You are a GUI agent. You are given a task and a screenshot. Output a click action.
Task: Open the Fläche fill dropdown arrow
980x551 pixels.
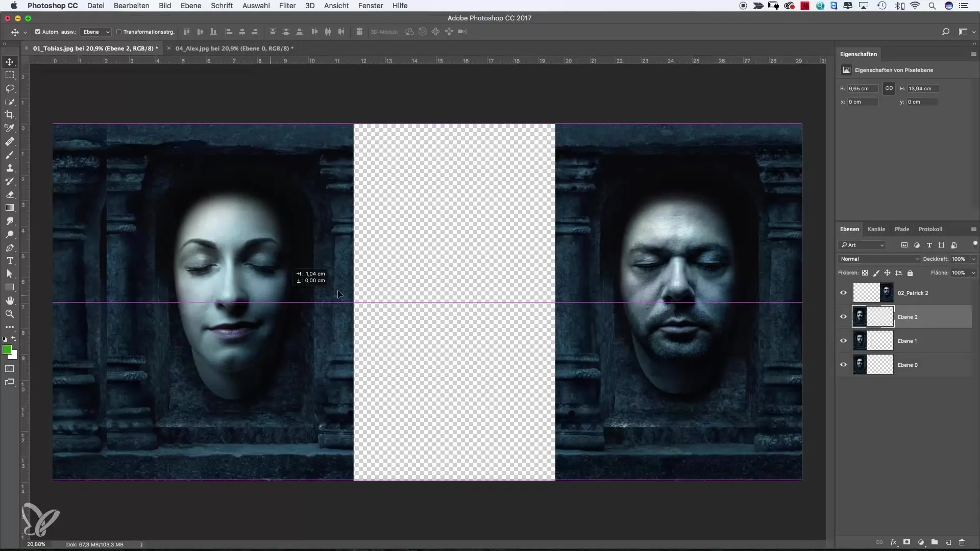click(973, 273)
